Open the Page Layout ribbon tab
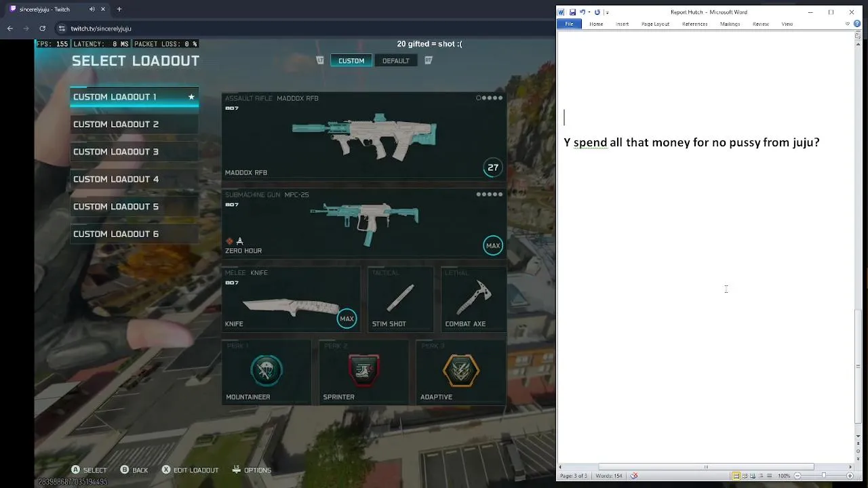This screenshot has width=868, height=488. tap(655, 24)
